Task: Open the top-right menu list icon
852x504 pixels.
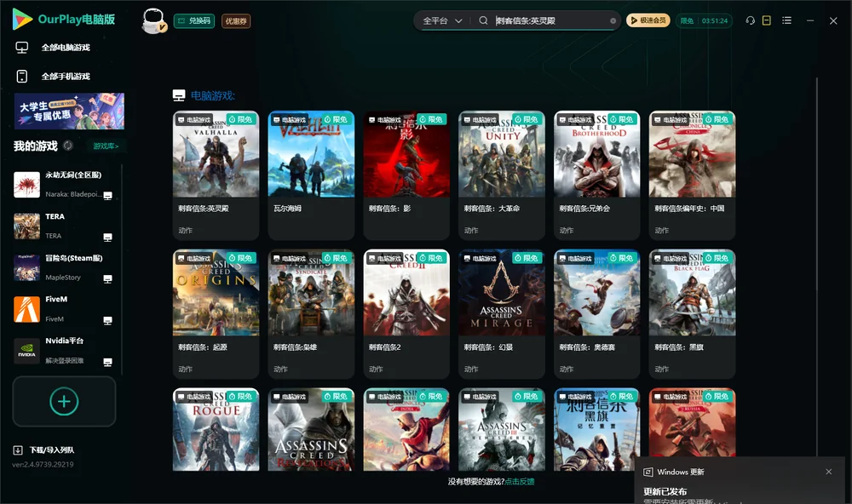Action: pos(786,20)
